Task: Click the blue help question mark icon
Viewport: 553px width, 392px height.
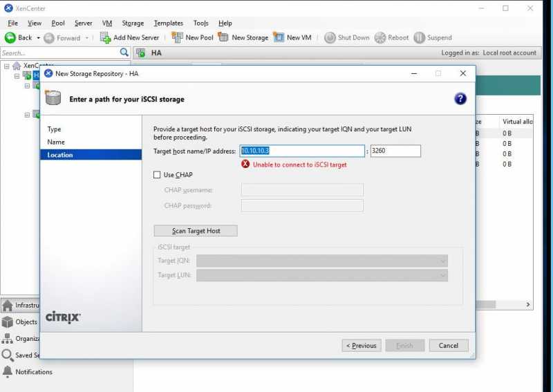Action: click(x=460, y=99)
